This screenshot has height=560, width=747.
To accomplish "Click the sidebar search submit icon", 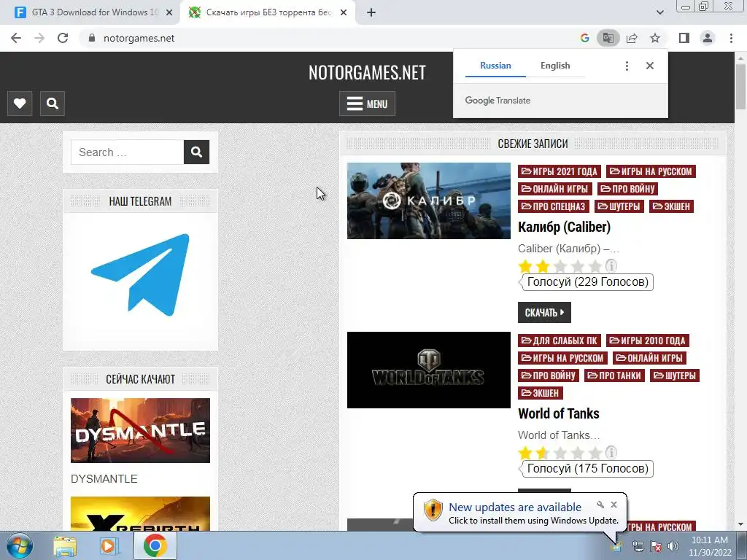I will point(196,152).
